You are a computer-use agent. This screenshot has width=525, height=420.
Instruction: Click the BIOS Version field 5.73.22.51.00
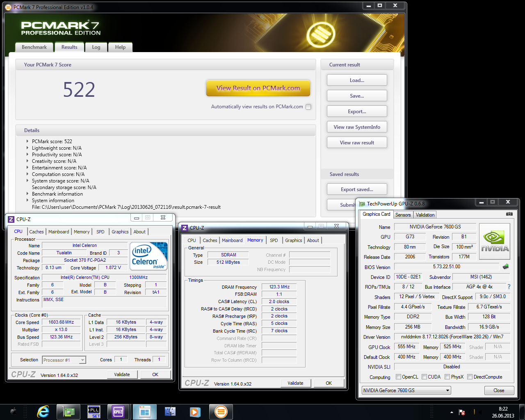point(446,267)
